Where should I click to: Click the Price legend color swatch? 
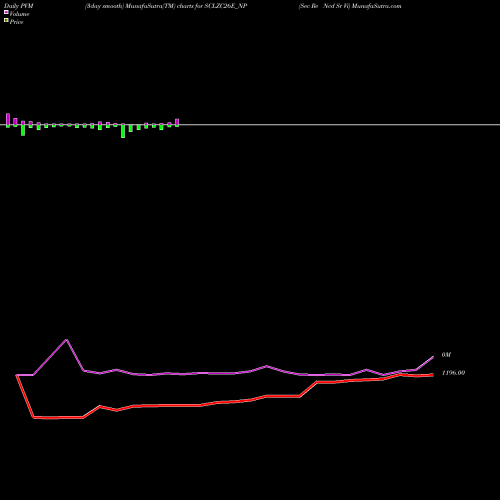tap(6, 21)
